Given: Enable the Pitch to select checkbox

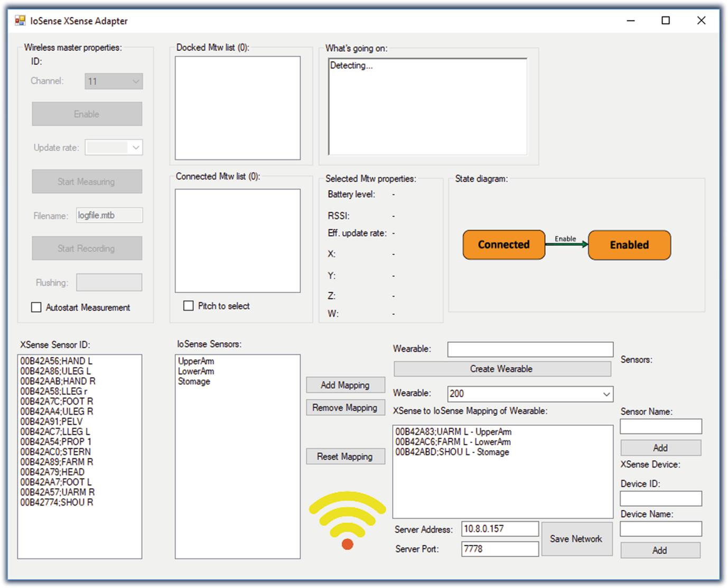Looking at the screenshot, I should [x=188, y=306].
